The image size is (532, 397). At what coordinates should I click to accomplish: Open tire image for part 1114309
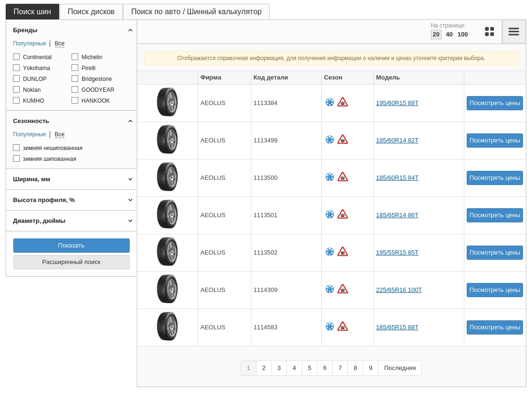[x=167, y=289]
